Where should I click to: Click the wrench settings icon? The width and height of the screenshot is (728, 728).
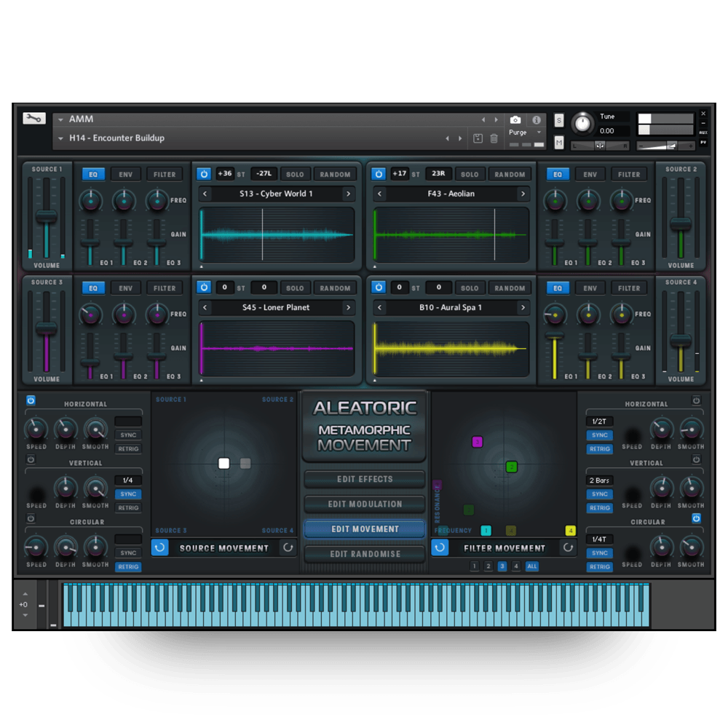point(33,119)
